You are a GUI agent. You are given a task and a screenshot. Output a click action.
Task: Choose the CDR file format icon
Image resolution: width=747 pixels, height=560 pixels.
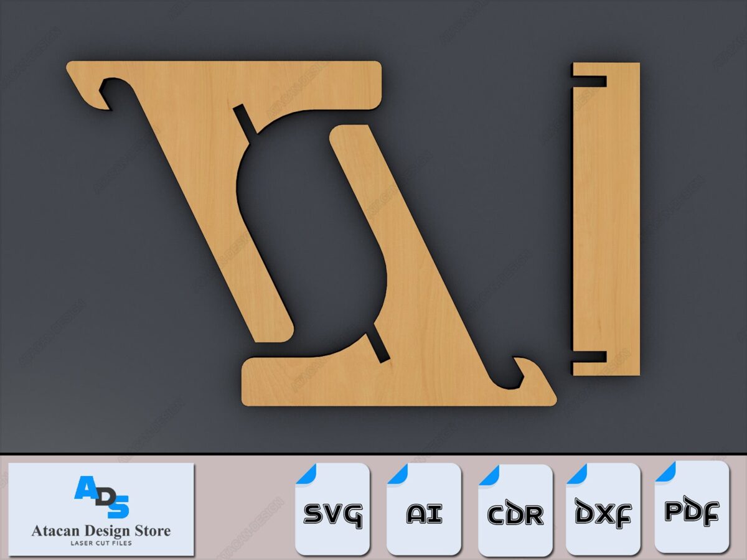(515, 510)
